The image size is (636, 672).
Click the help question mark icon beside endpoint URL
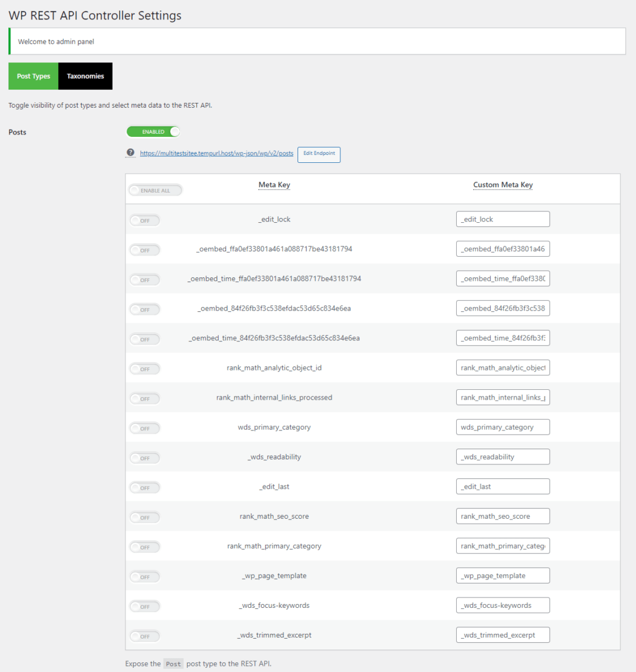(130, 153)
